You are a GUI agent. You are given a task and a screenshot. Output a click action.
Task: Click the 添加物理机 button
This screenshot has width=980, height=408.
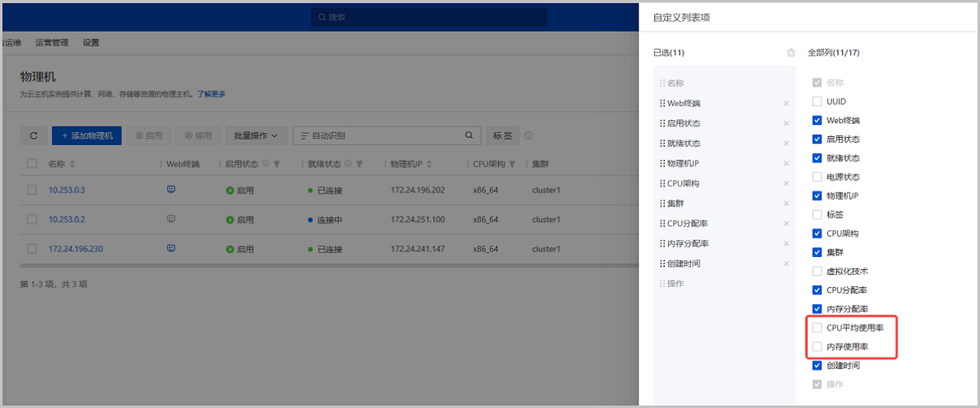point(87,136)
